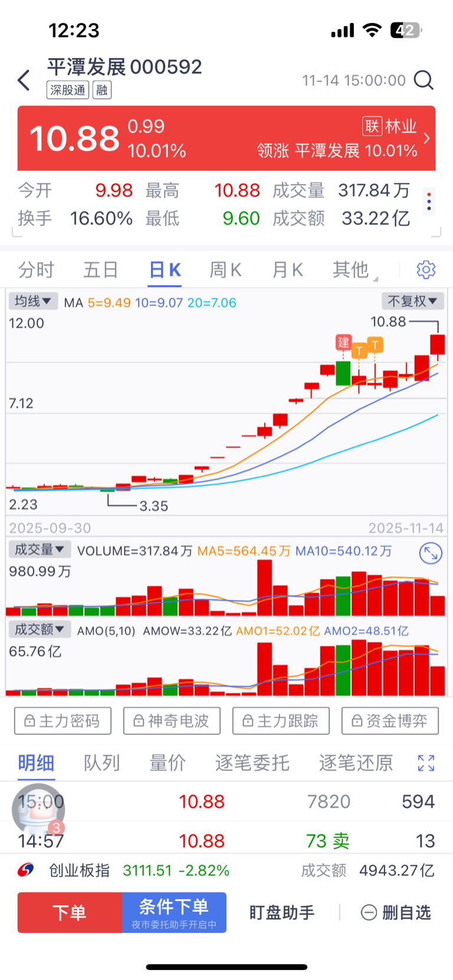Screen dimensions: 453x980
Task: Tap the 3.35 low price label
Action: point(153,506)
